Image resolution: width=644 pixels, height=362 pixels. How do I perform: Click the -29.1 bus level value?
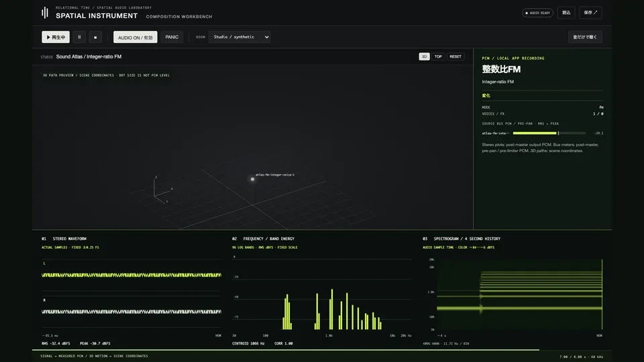click(x=599, y=133)
